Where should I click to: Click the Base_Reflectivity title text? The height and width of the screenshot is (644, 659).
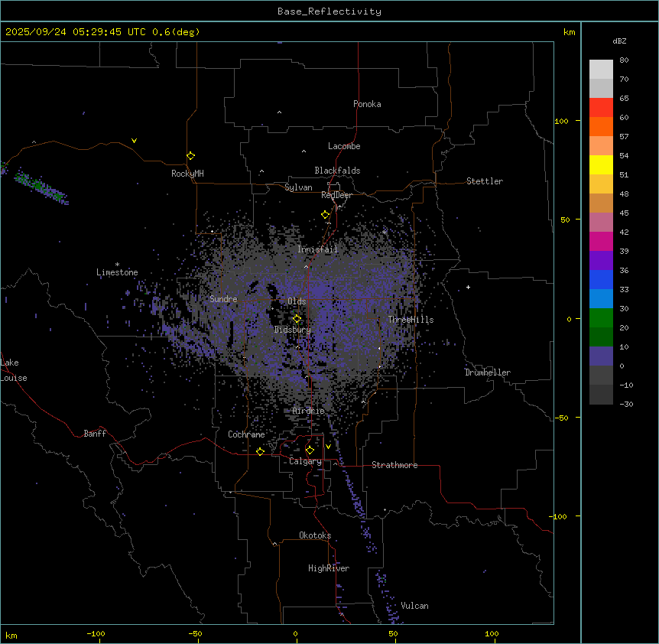pyautogui.click(x=329, y=11)
